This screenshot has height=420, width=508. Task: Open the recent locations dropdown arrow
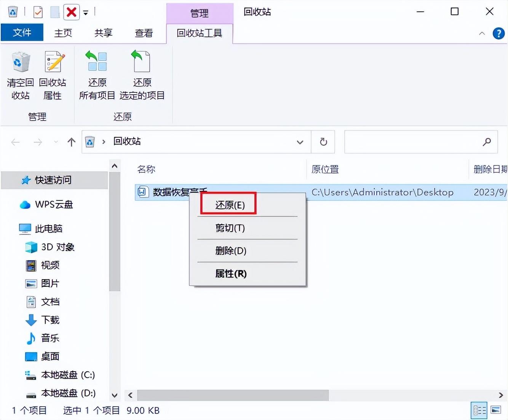[x=56, y=142]
